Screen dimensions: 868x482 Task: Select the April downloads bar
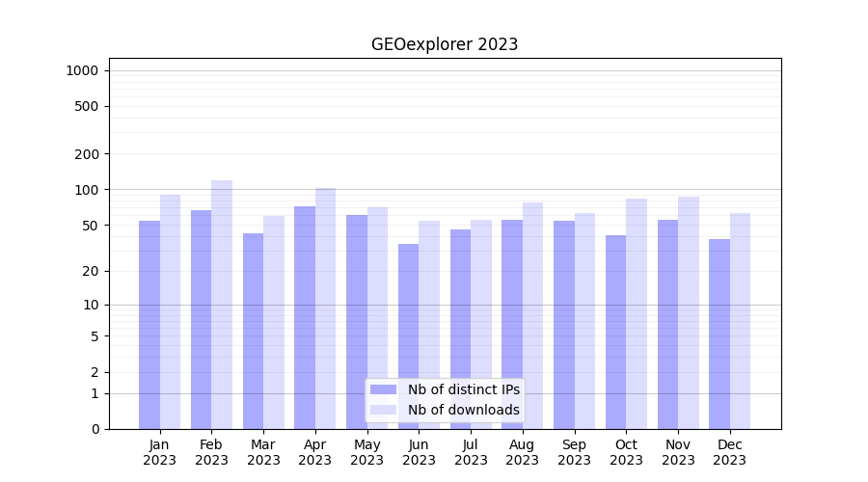coord(325,308)
